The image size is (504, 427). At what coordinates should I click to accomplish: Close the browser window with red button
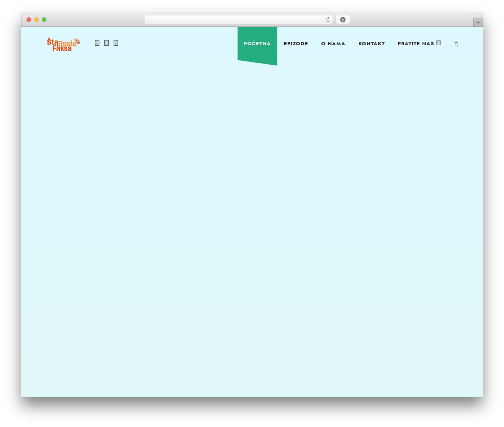29,20
